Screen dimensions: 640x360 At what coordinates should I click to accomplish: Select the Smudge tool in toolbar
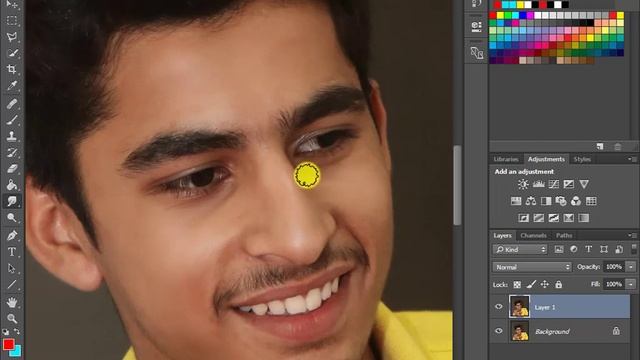click(12, 201)
